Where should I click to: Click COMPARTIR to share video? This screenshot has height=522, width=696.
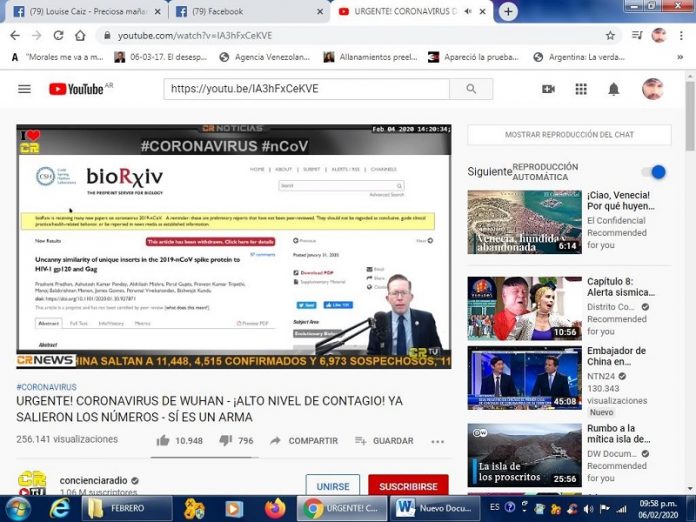pyautogui.click(x=304, y=441)
